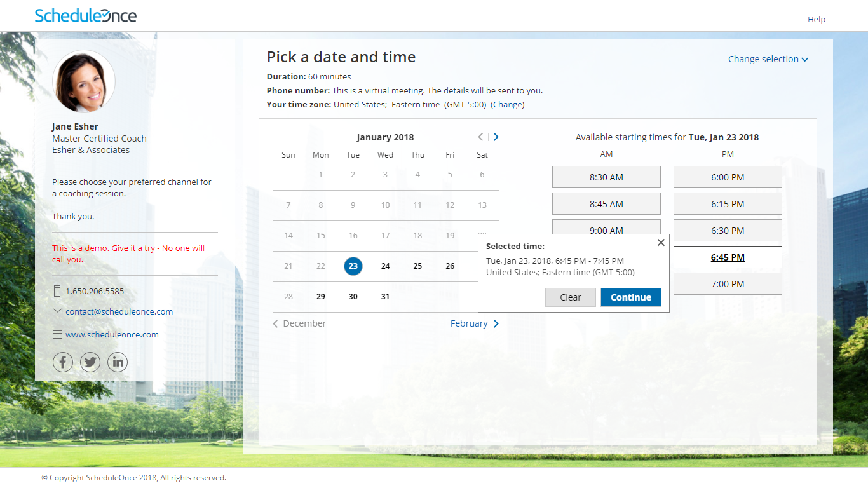Clear the selected meeting time
This screenshot has height=488, width=868.
[x=570, y=297]
